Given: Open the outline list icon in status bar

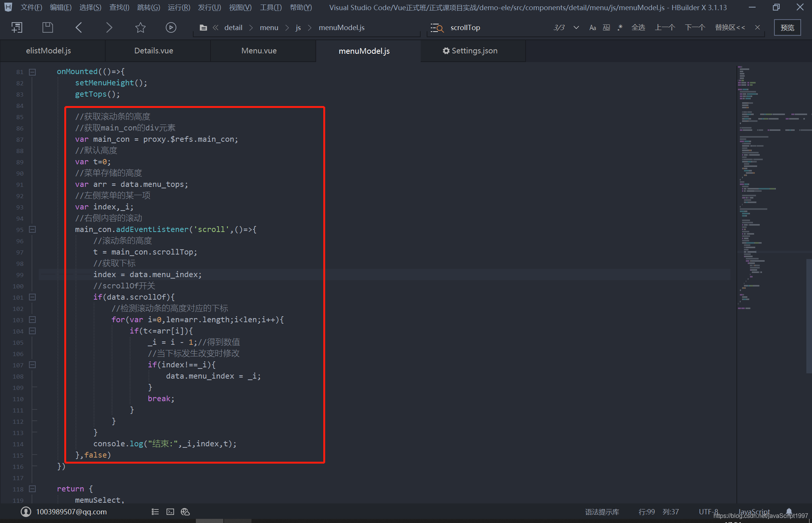Looking at the screenshot, I should point(155,512).
